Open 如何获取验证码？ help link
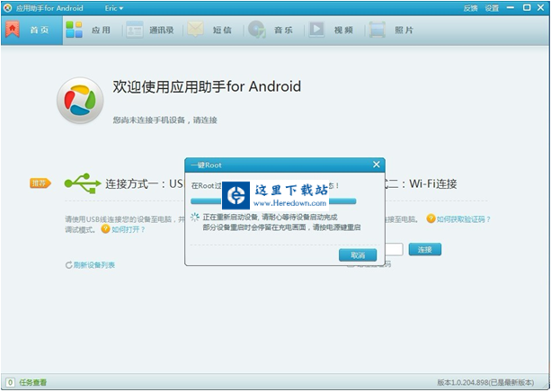The image size is (551, 392). (x=464, y=219)
